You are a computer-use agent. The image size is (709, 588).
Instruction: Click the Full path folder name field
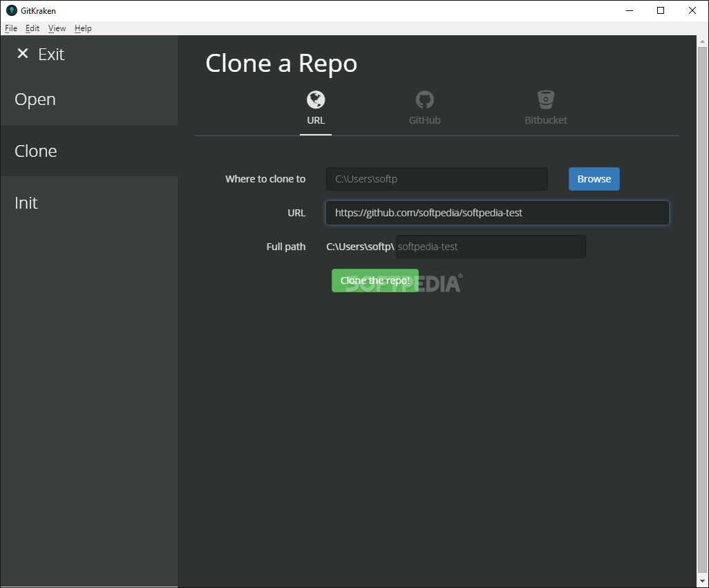click(490, 247)
